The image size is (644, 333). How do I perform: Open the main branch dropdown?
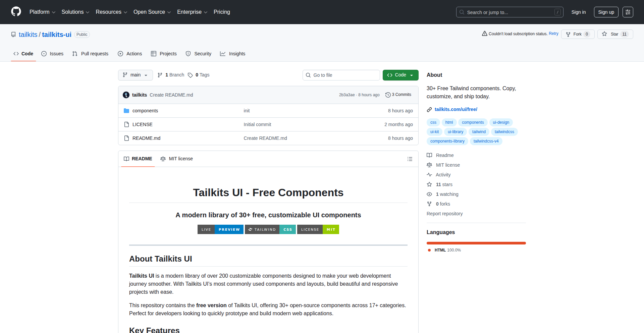135,75
